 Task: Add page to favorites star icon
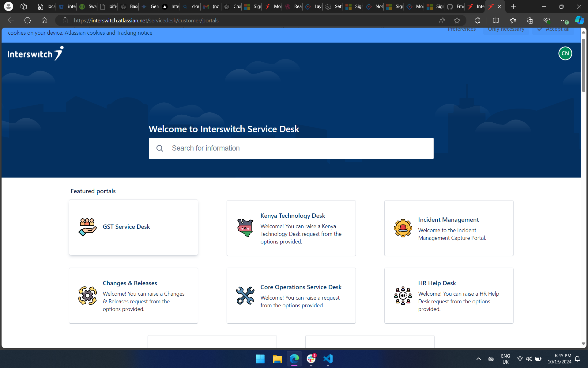pos(457,20)
